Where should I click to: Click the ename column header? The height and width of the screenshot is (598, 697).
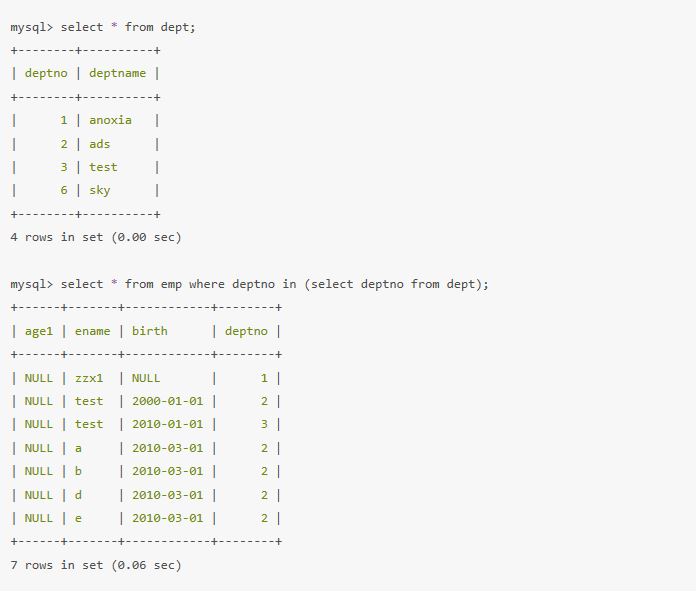92,330
